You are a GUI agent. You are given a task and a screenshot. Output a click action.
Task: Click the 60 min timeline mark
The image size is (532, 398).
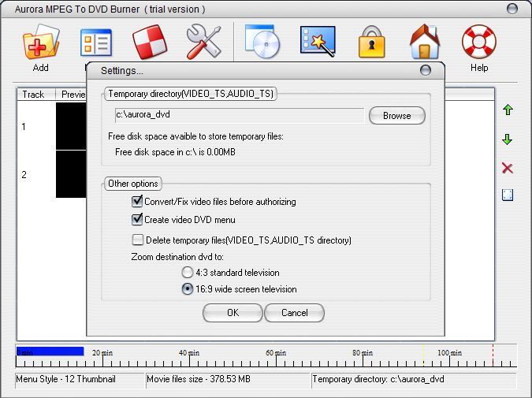pyautogui.click(x=276, y=353)
